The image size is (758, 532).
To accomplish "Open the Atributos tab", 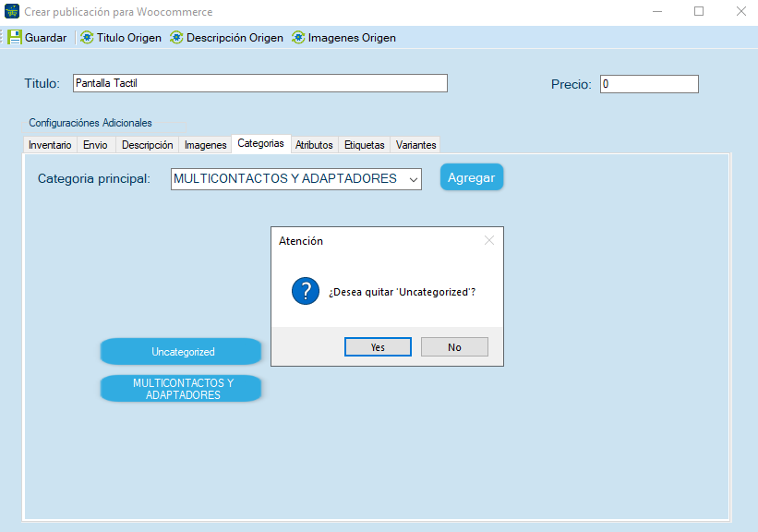I will 314,145.
